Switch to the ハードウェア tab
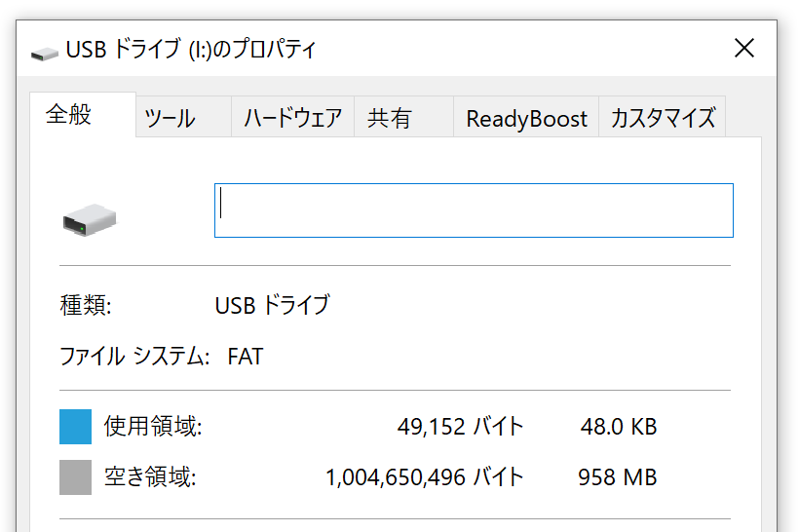The height and width of the screenshot is (532, 799). coord(292,117)
